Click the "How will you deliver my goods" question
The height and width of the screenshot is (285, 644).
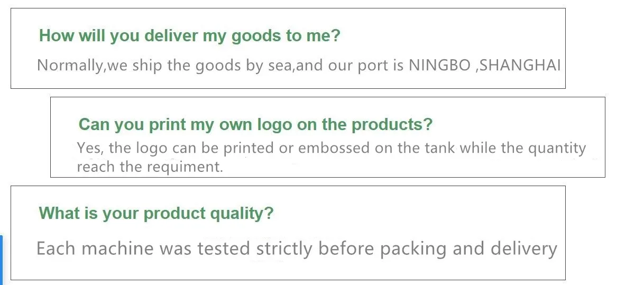pos(190,36)
